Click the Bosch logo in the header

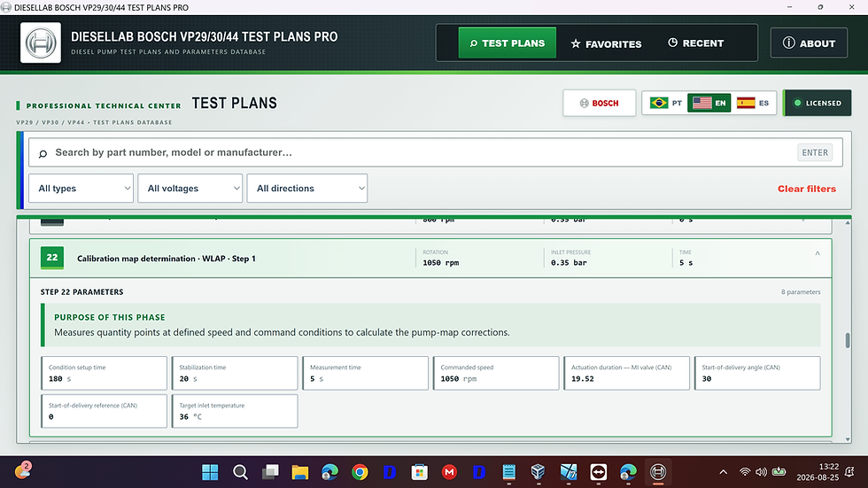[x=41, y=43]
